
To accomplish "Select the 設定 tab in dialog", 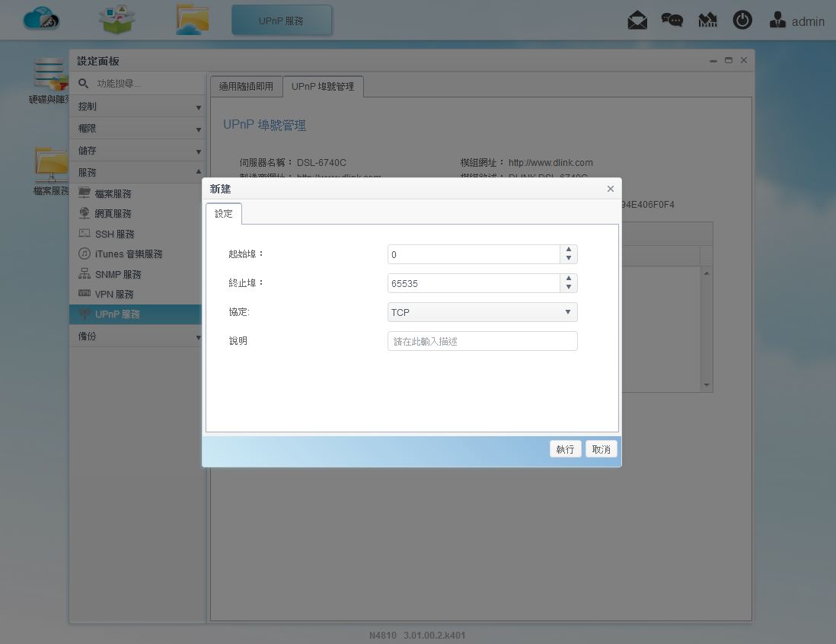I will (x=223, y=214).
